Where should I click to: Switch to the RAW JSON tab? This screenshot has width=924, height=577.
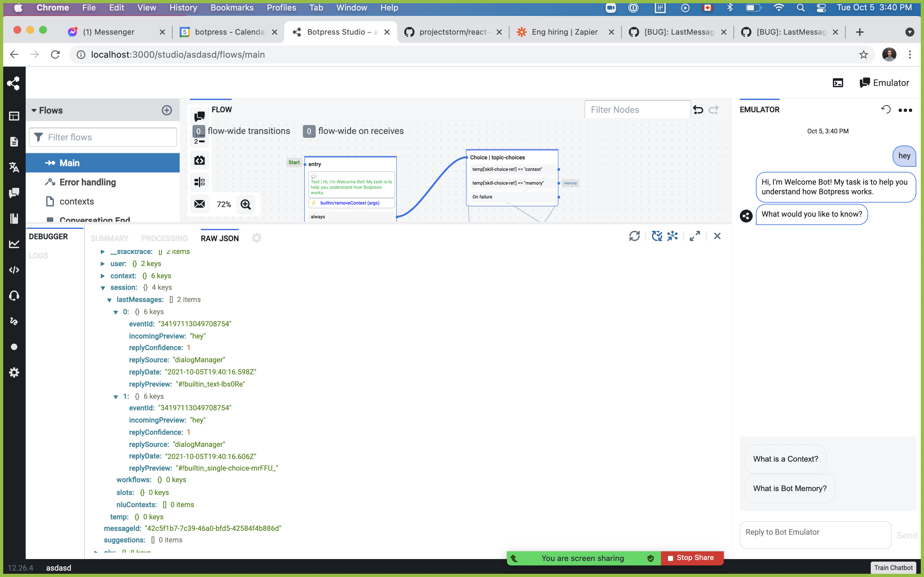point(219,238)
